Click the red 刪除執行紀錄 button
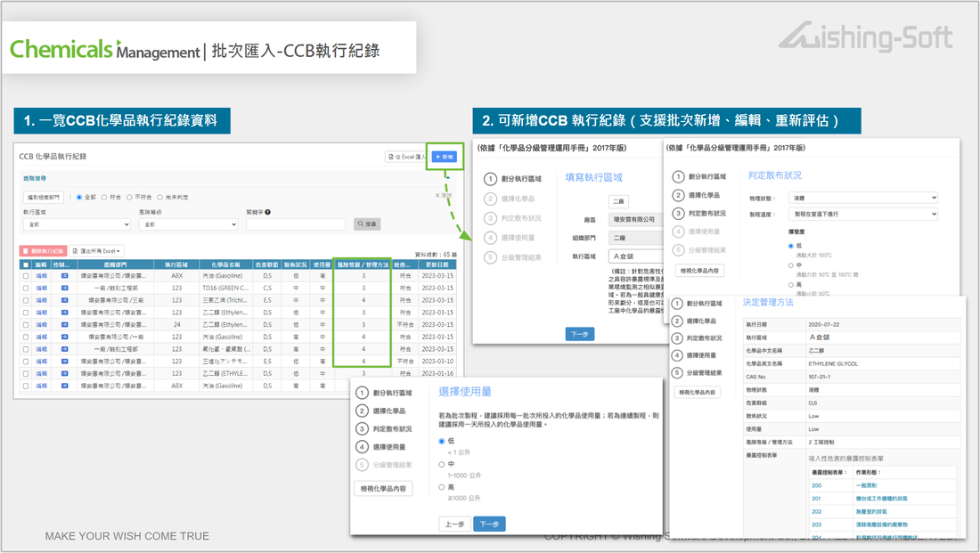 pos(43,250)
